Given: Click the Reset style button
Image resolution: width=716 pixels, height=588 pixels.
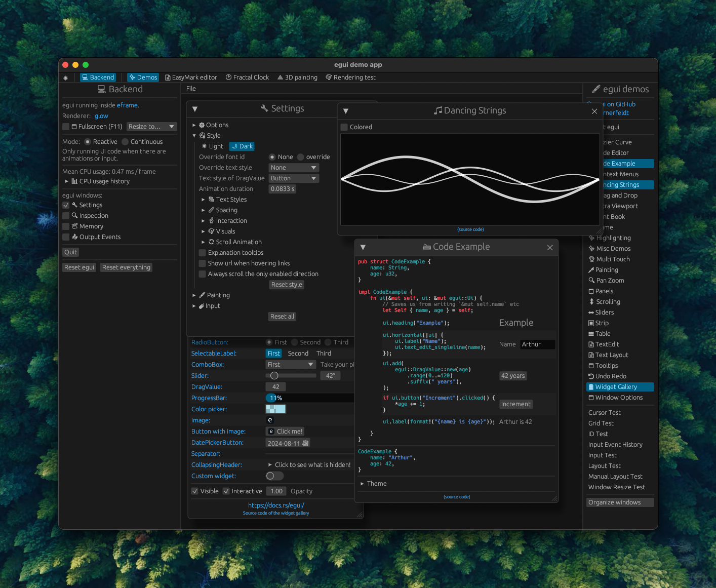Looking at the screenshot, I should (287, 285).
